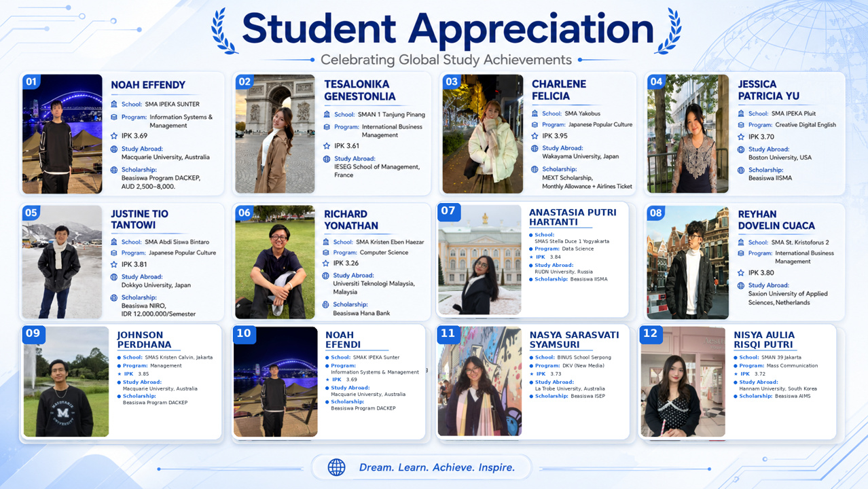Click the blue 12 number badge

(651, 333)
